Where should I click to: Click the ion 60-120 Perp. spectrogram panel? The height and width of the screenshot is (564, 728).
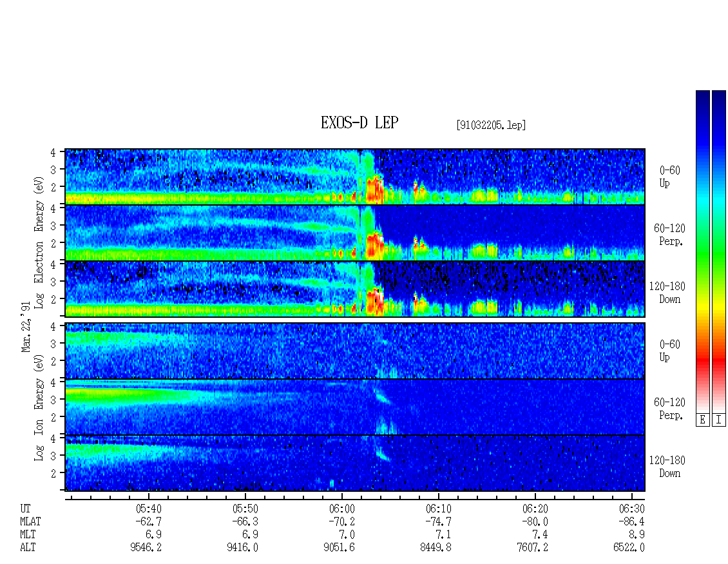[x=355, y=407]
